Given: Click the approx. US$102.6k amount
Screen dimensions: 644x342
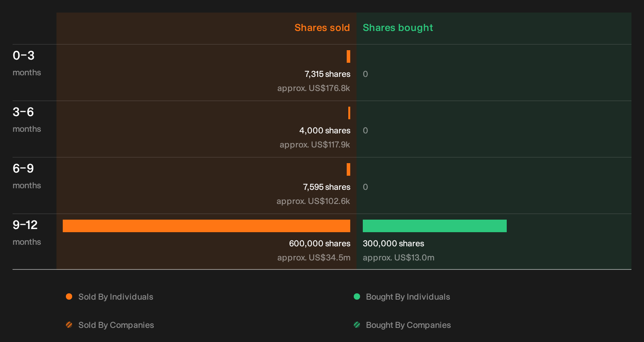Looking at the screenshot, I should pyautogui.click(x=313, y=201).
